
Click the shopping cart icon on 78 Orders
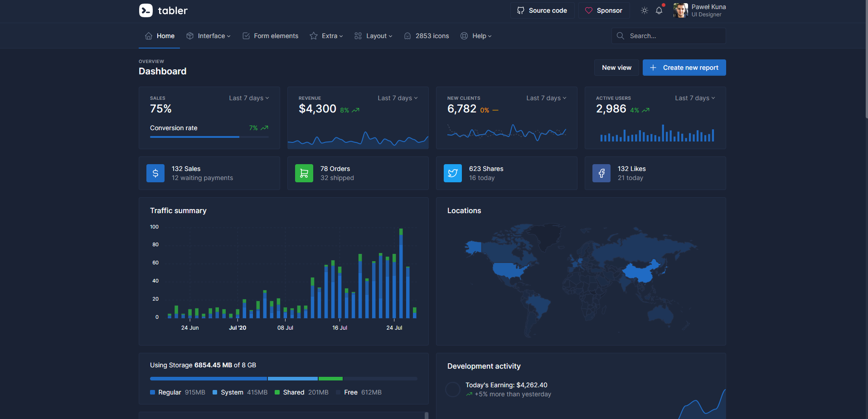tap(304, 173)
